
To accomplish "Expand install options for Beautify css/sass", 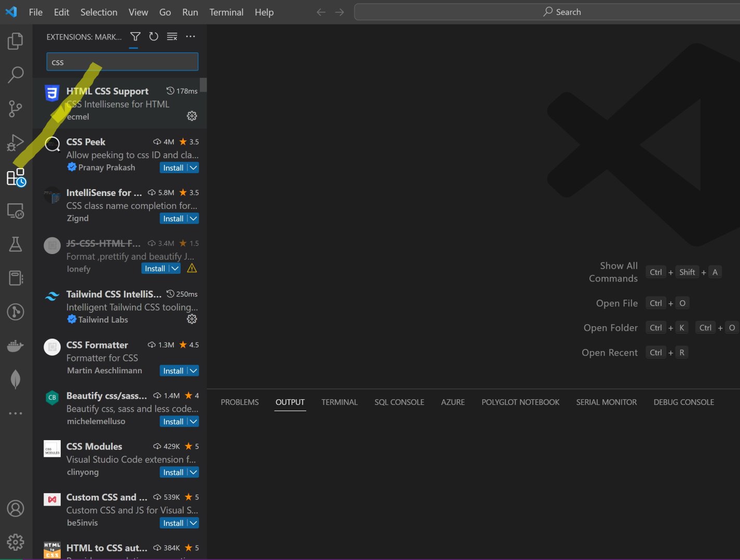I will coord(193,422).
